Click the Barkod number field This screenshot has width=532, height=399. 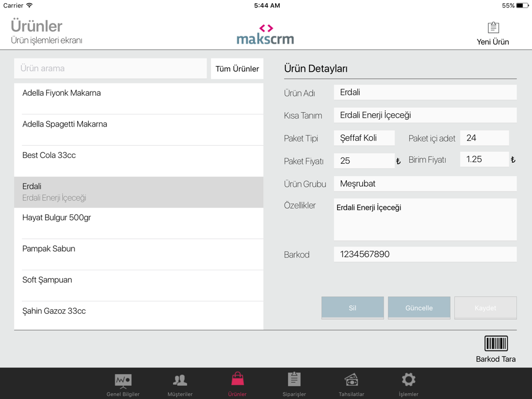pyautogui.click(x=425, y=254)
